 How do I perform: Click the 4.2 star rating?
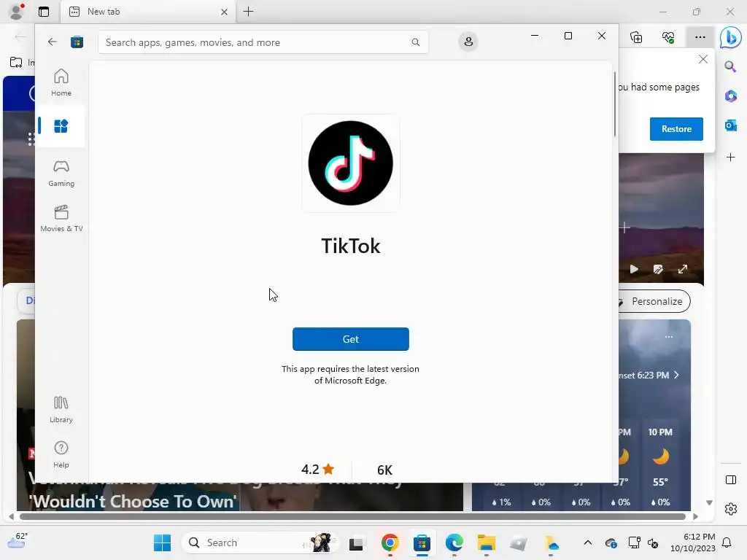317,470
